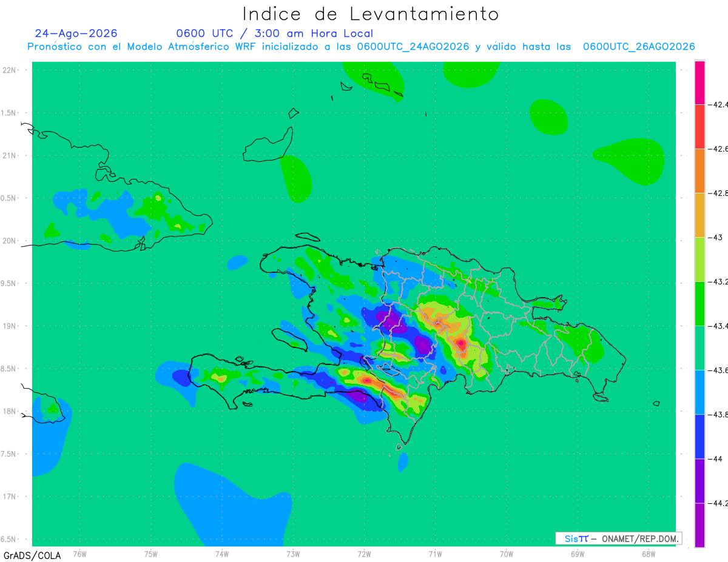Click the title 'Indice de Levantamiento'

tap(371, 14)
